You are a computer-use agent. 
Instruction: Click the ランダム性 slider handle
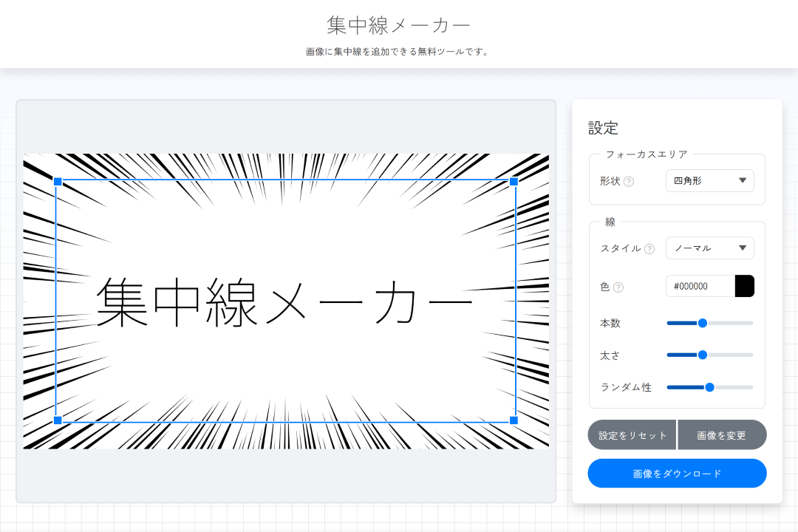click(x=709, y=386)
